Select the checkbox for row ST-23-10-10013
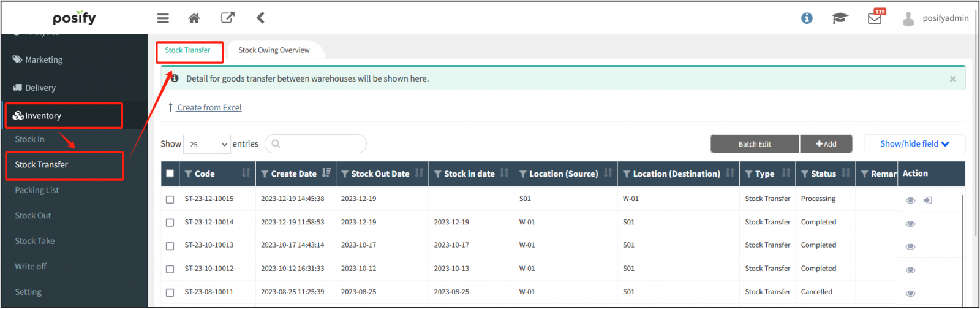980x309 pixels. [x=170, y=246]
